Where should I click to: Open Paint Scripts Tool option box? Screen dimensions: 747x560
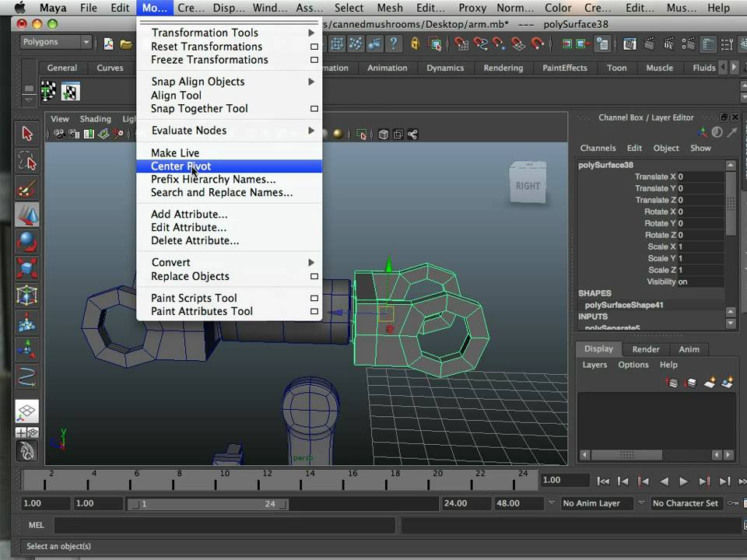pyautogui.click(x=314, y=298)
